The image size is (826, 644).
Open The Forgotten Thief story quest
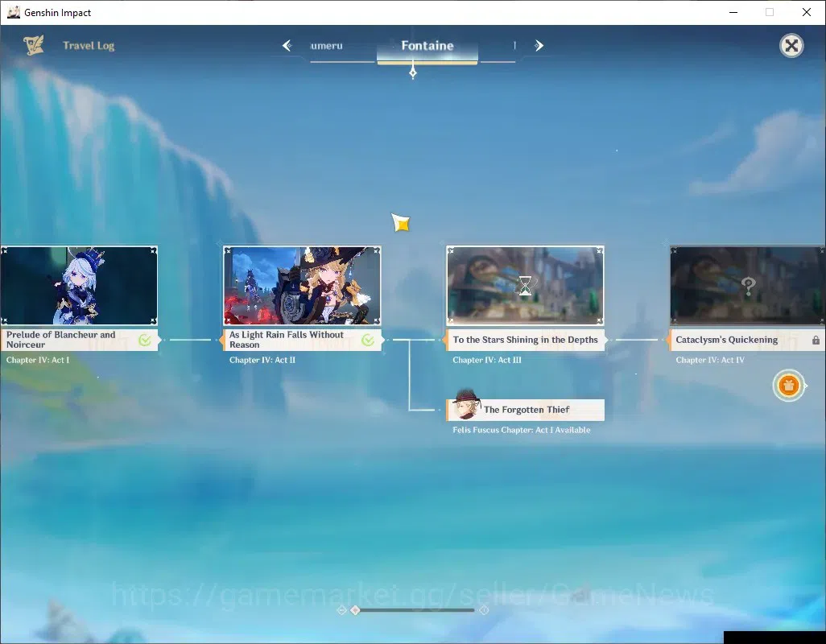point(525,410)
